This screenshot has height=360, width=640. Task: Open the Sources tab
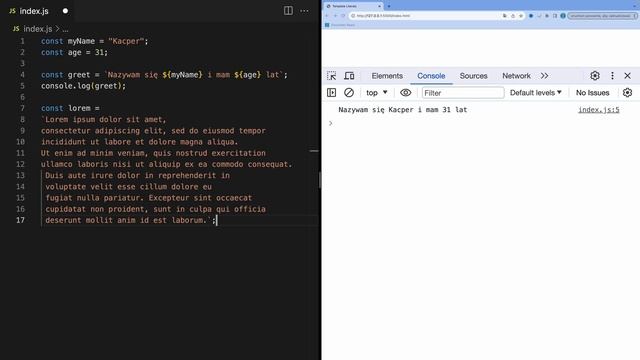(473, 76)
